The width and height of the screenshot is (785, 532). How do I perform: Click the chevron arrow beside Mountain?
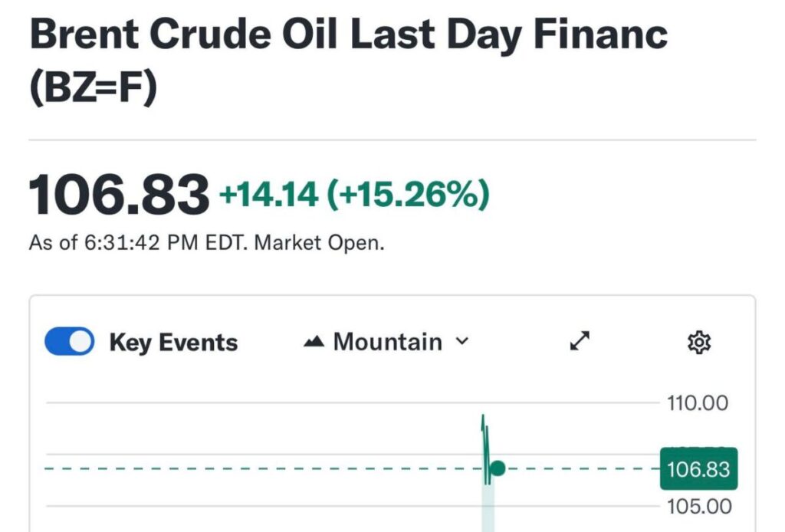[461, 341]
